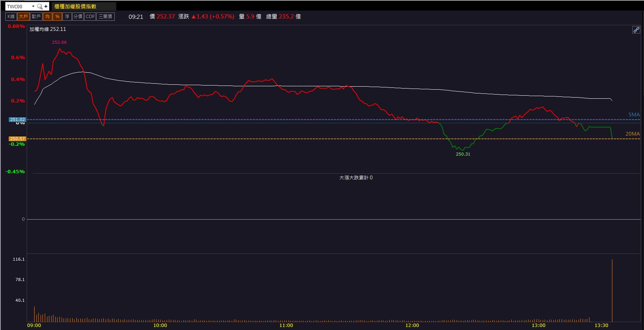Click the low price label 250.31
The image size is (644, 330).
pyautogui.click(x=463, y=154)
